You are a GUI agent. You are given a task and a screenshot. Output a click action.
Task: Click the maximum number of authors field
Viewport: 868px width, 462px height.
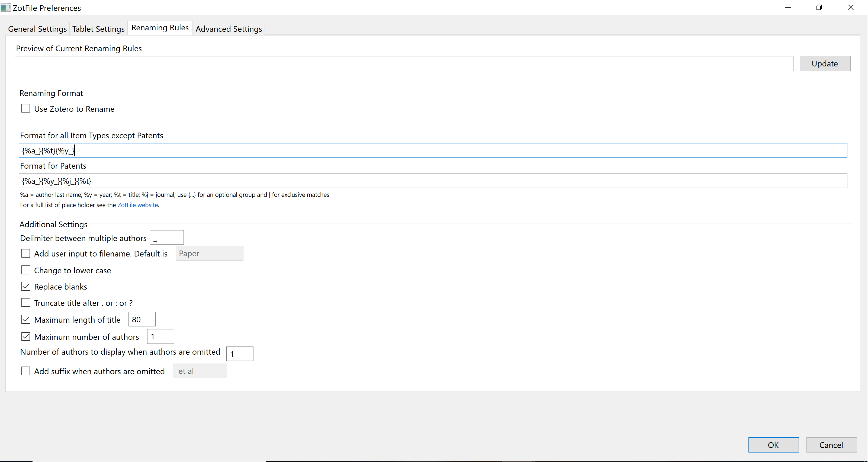161,337
